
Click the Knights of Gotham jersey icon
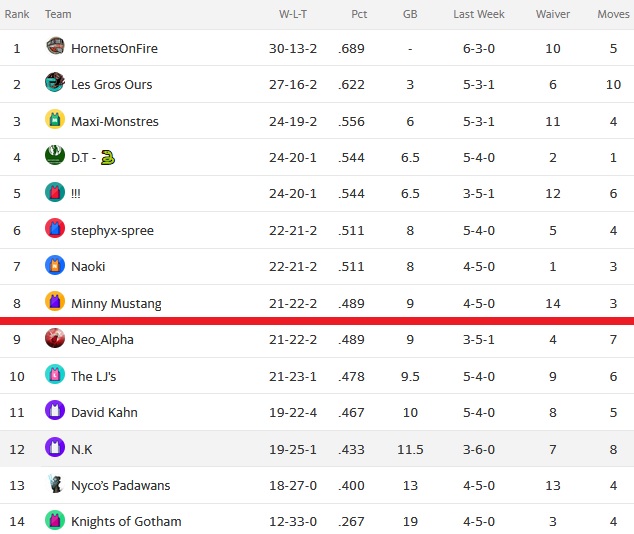click(x=55, y=520)
